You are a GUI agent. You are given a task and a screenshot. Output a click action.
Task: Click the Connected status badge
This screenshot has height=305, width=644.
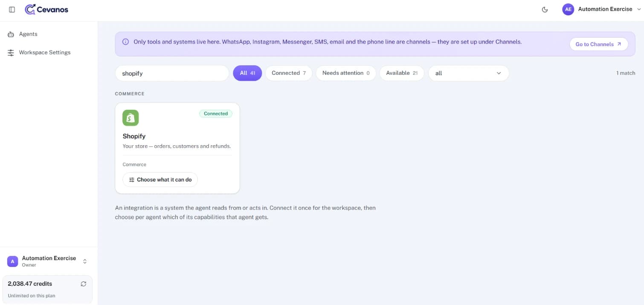pyautogui.click(x=216, y=114)
